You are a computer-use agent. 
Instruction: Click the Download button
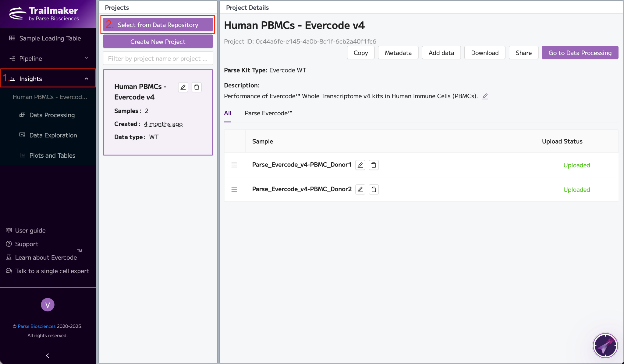coord(485,53)
